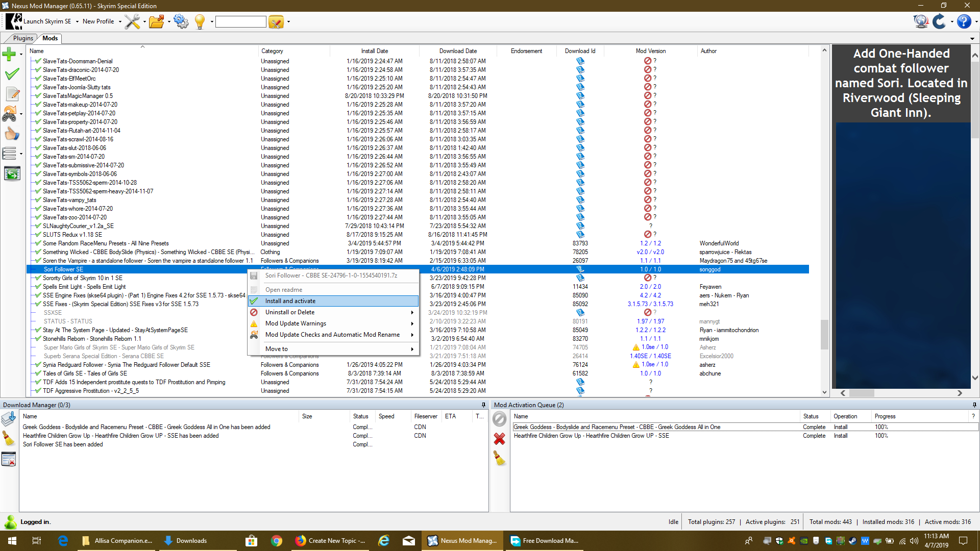Toggle checkmark for Tales of Girls SE

(x=38, y=373)
